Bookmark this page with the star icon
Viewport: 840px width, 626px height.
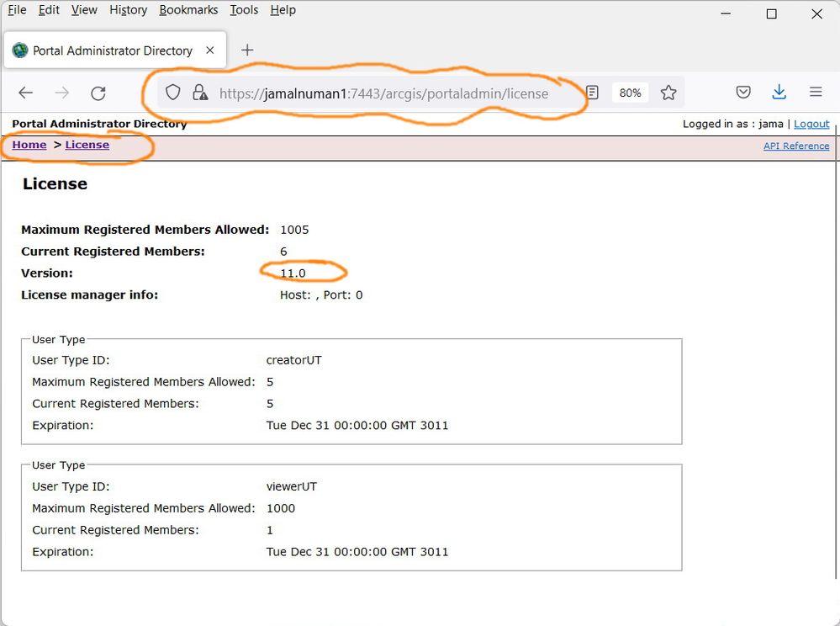point(668,93)
